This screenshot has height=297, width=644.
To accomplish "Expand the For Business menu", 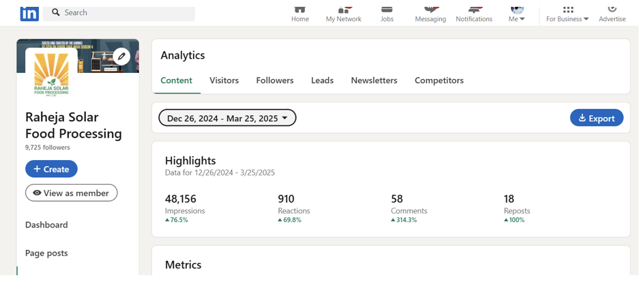I will click(568, 14).
